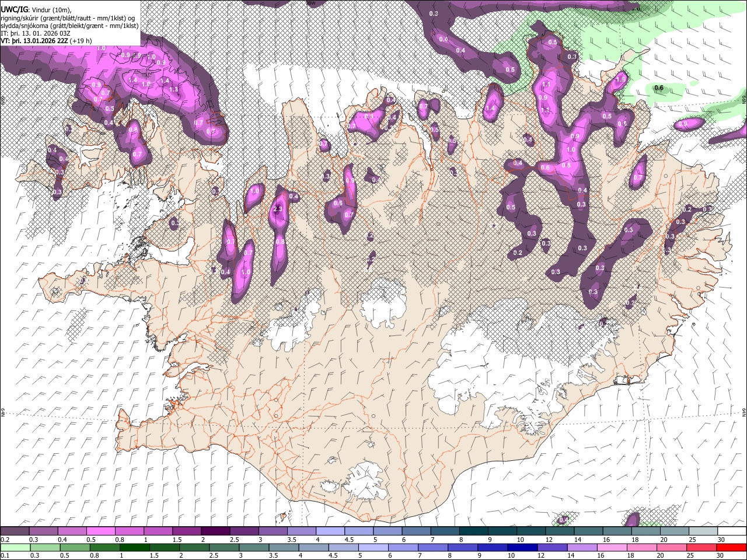747x560 pixels.
Task: Pick the violet 12 swatch in lower legend
Action: (551, 547)
